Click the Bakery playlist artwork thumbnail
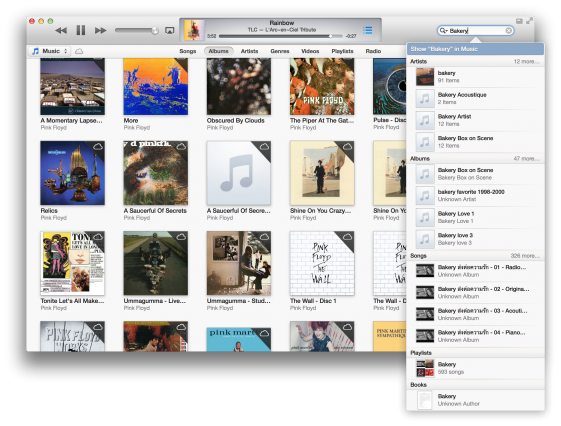The height and width of the screenshot is (426, 561). tap(425, 368)
